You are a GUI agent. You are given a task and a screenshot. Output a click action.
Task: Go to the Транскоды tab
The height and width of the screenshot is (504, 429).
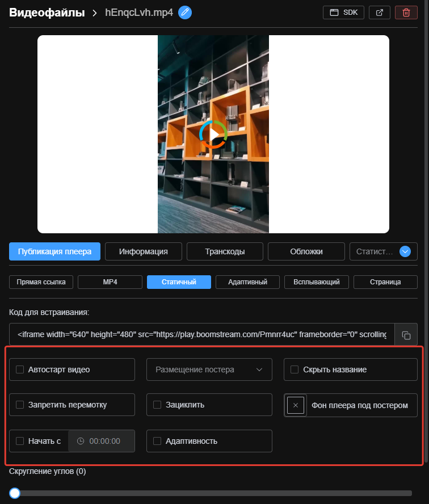[x=225, y=251]
